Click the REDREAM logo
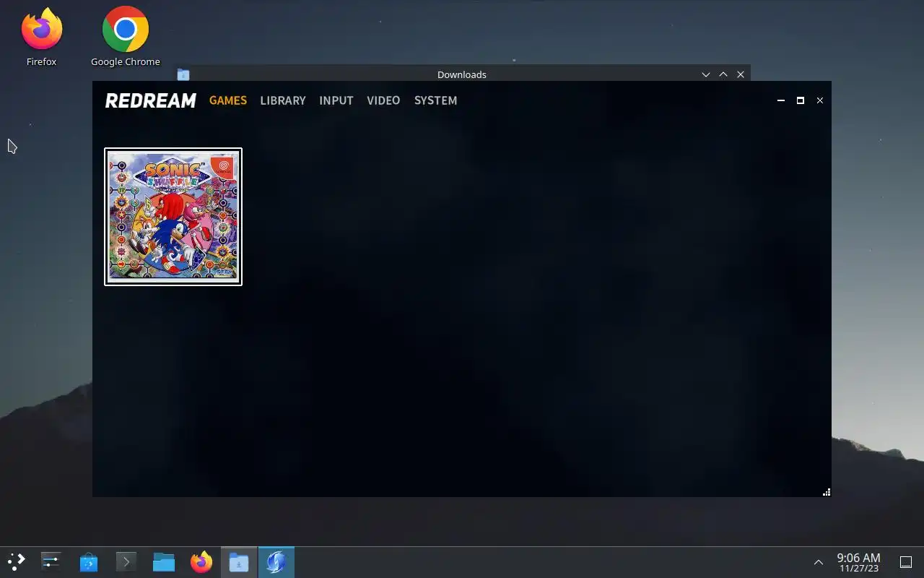This screenshot has width=924, height=578. (151, 100)
